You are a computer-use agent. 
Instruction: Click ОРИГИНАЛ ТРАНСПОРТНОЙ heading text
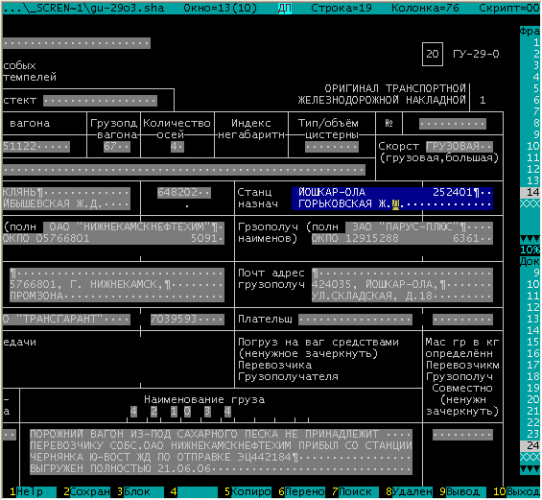click(x=395, y=89)
